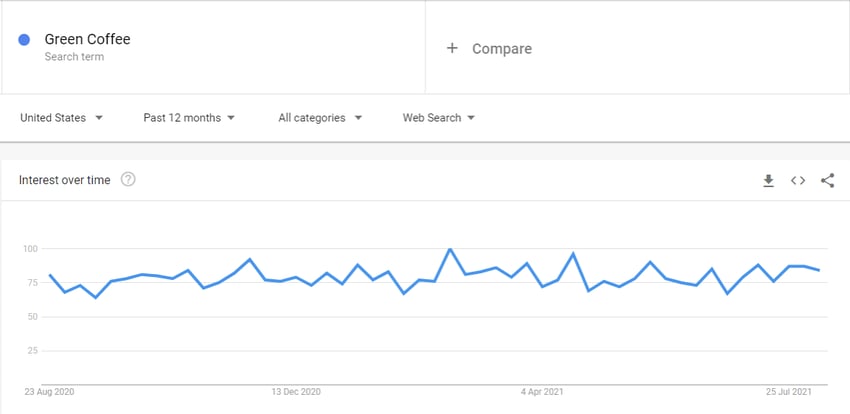Share the Interest over time chart

[x=827, y=180]
